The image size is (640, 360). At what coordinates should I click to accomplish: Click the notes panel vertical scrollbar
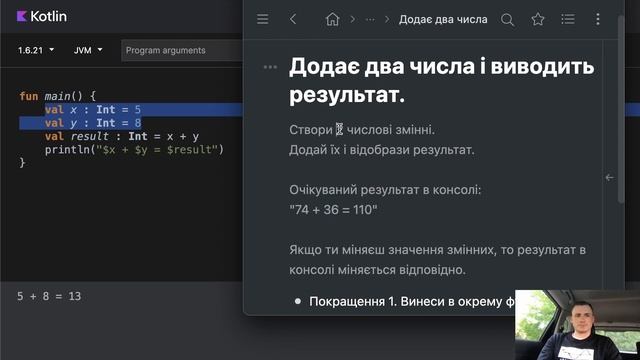coord(621,109)
